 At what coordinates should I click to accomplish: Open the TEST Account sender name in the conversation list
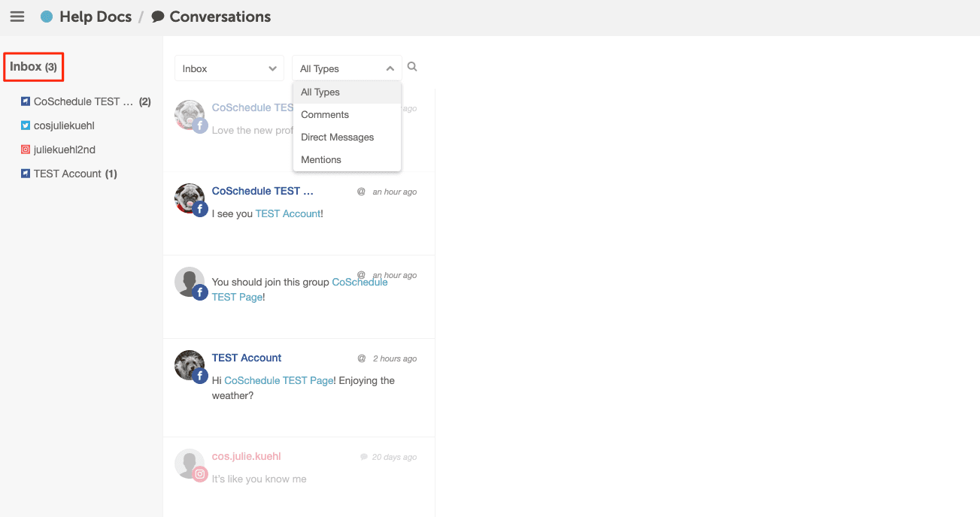click(247, 358)
